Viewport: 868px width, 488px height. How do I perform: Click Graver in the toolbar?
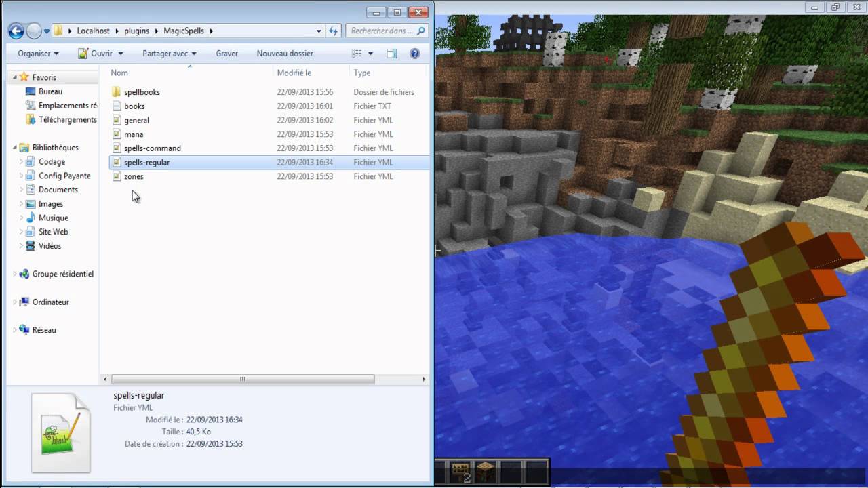point(226,54)
